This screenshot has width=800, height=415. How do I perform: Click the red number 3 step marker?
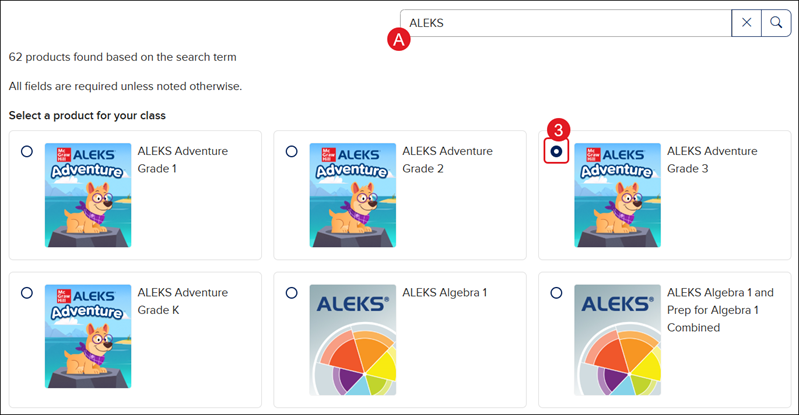[x=561, y=130]
